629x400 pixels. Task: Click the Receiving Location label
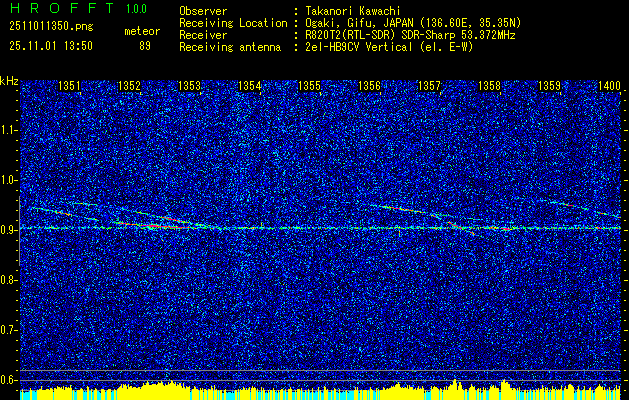233,23
